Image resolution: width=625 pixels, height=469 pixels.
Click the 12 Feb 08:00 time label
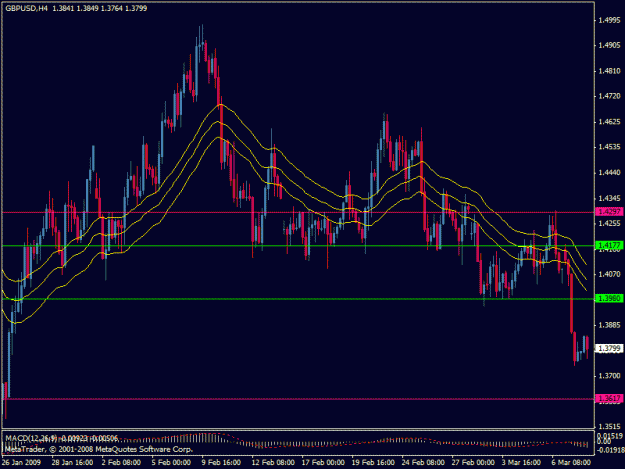point(273,463)
